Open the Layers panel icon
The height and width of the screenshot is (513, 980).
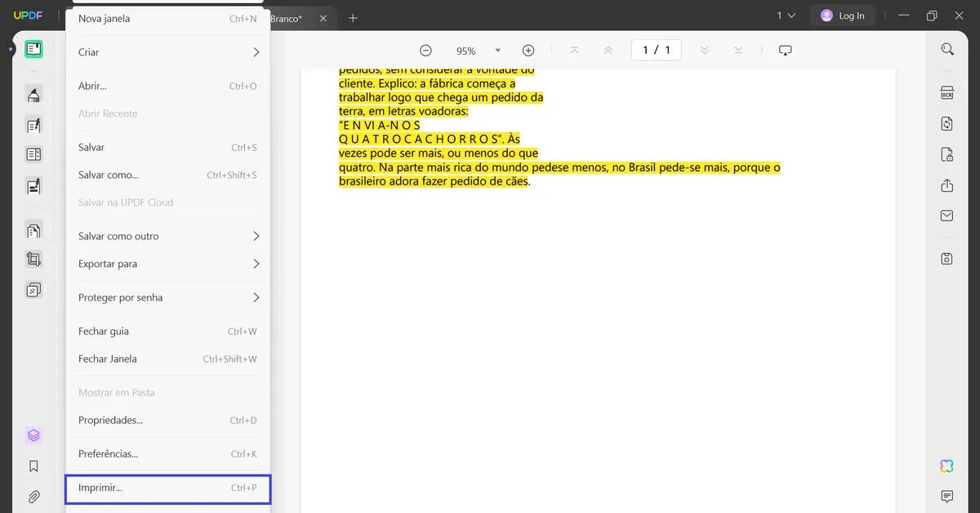coord(33,435)
